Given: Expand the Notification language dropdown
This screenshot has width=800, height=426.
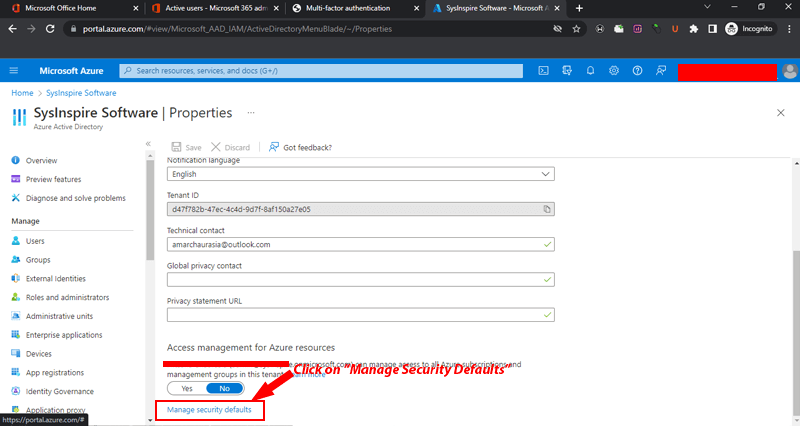Looking at the screenshot, I should click(545, 173).
